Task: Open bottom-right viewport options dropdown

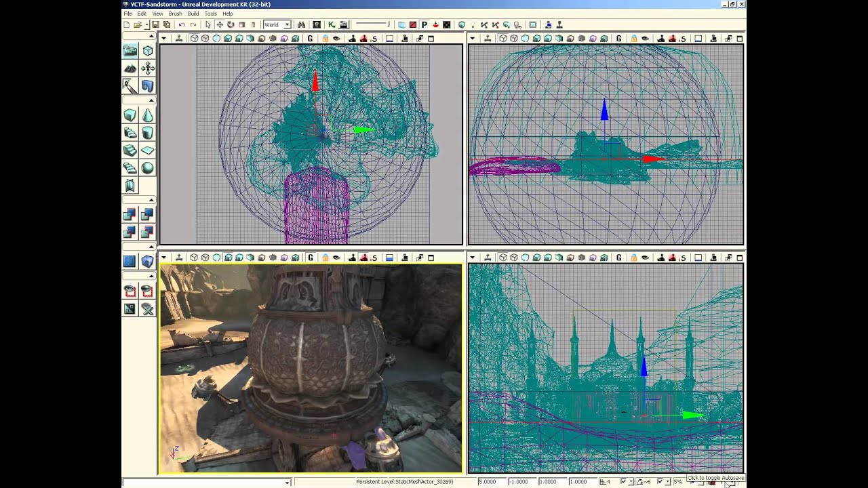Action: tap(472, 258)
